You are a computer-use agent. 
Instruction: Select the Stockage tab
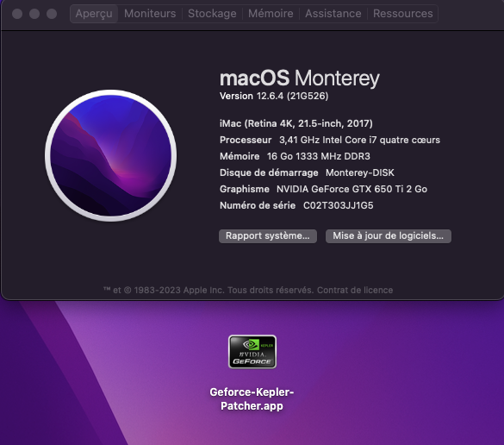tap(212, 14)
